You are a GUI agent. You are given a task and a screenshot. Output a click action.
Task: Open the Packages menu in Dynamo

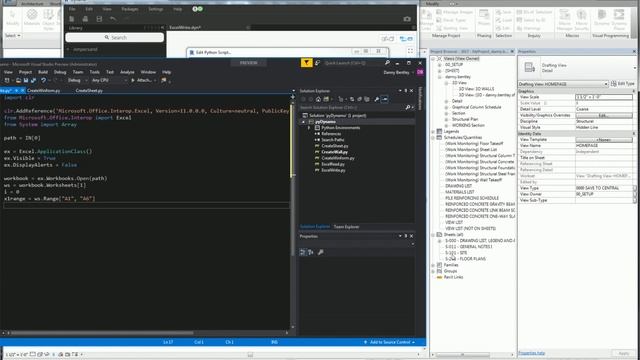point(130,9)
